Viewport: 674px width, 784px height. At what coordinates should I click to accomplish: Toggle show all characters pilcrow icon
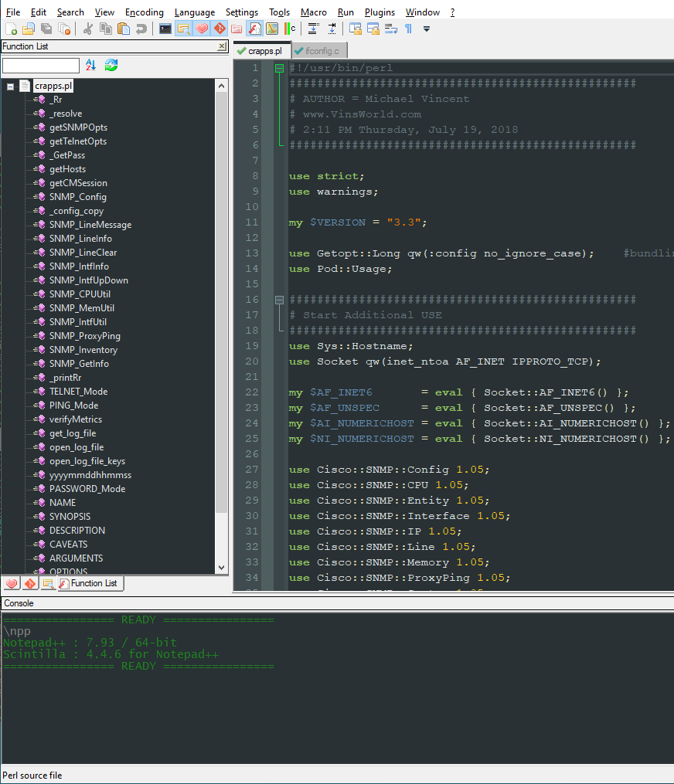pyautogui.click(x=409, y=29)
